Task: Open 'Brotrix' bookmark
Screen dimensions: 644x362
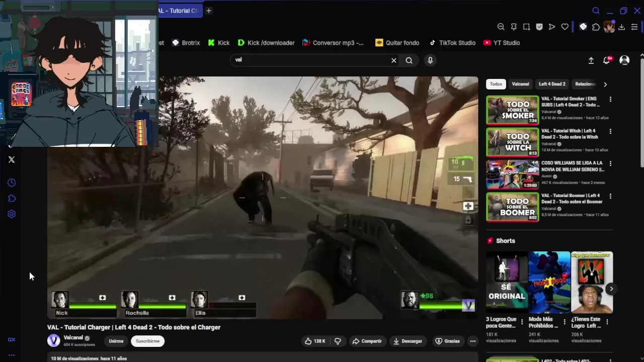Action: 186,43
